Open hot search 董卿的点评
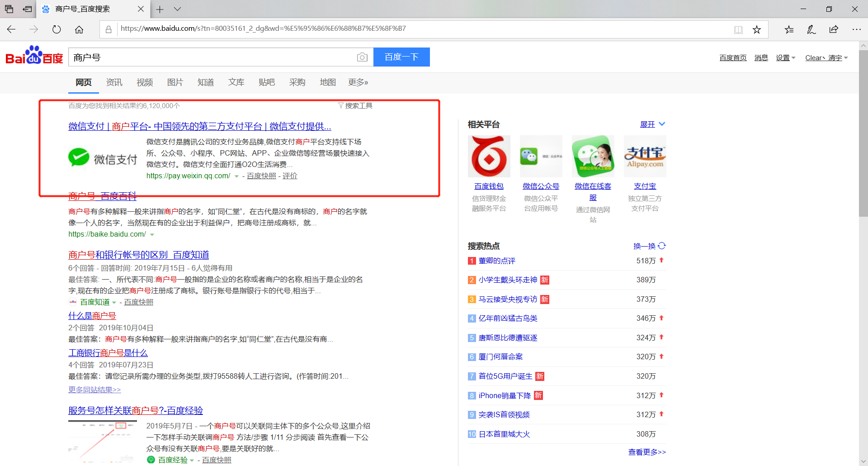This screenshot has height=466, width=868. click(x=497, y=261)
